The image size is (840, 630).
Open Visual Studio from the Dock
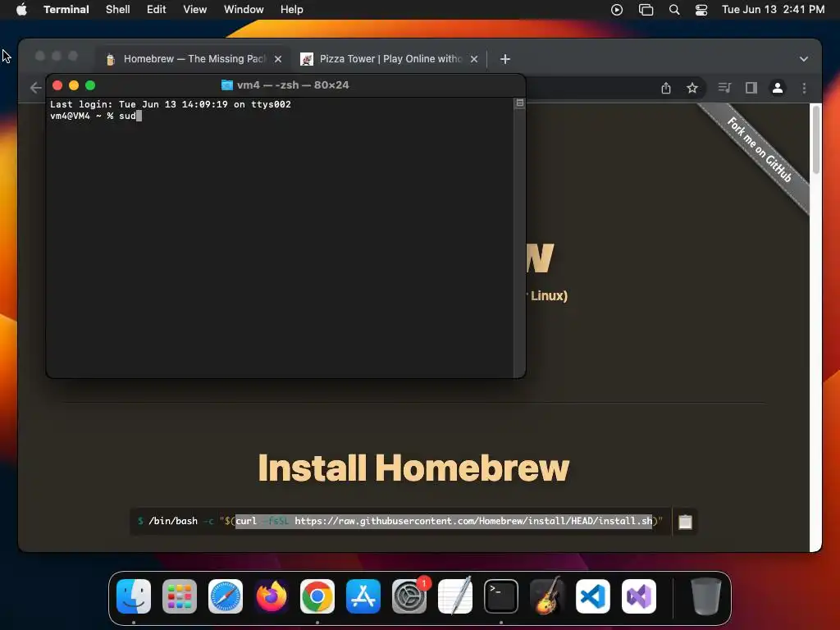click(638, 596)
